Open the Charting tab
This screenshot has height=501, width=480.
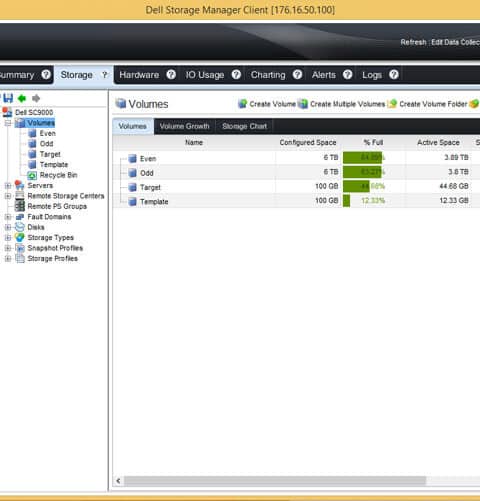point(268,75)
